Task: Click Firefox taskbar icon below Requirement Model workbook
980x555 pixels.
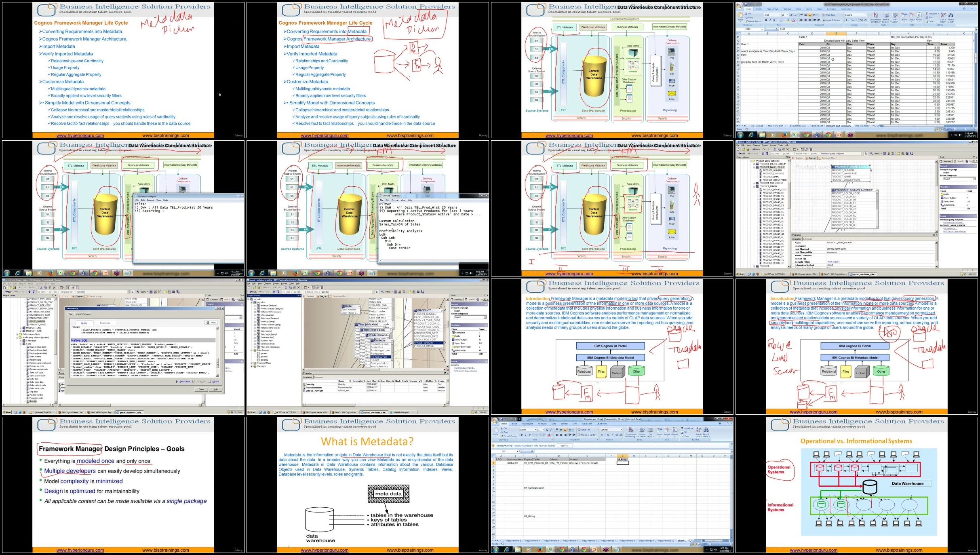Action: (540, 550)
